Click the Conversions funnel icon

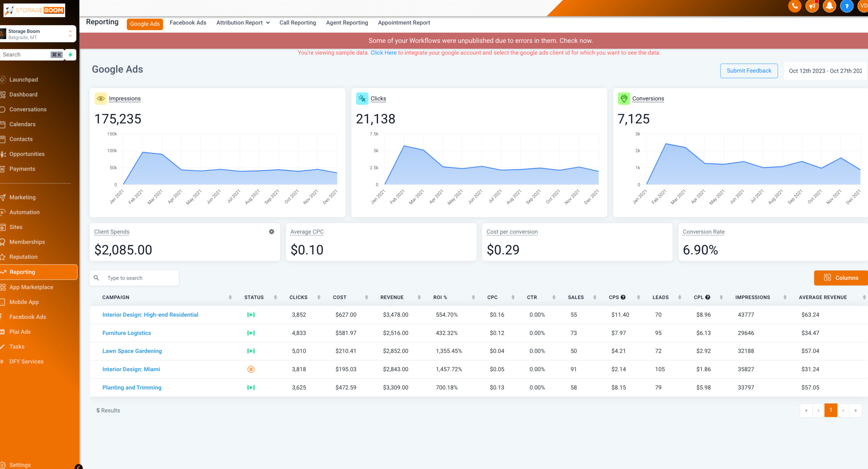click(624, 99)
